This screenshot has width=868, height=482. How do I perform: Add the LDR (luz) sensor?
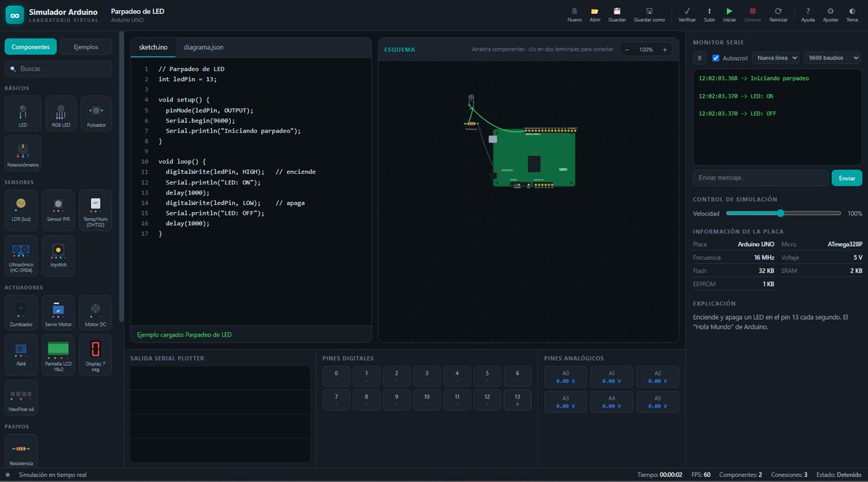point(22,210)
